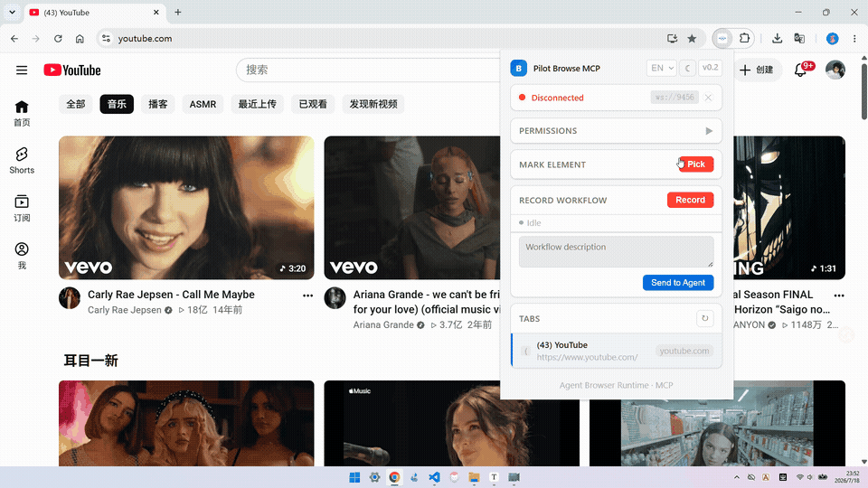Reload the page
Image resolution: width=868 pixels, height=488 pixels.
tap(58, 38)
